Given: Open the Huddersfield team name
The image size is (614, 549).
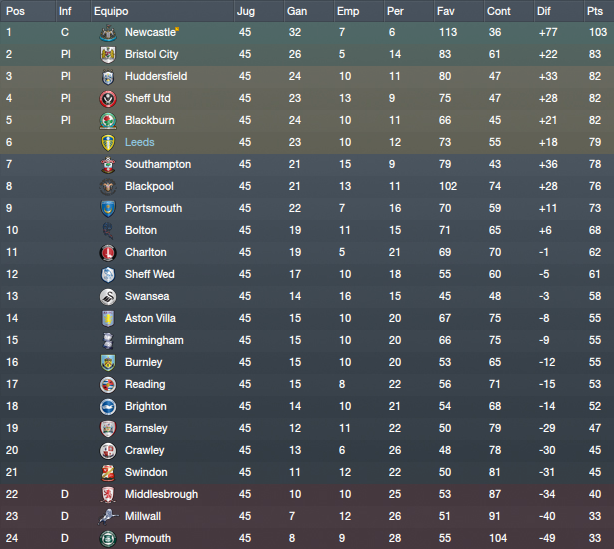Looking at the screenshot, I should tap(156, 76).
